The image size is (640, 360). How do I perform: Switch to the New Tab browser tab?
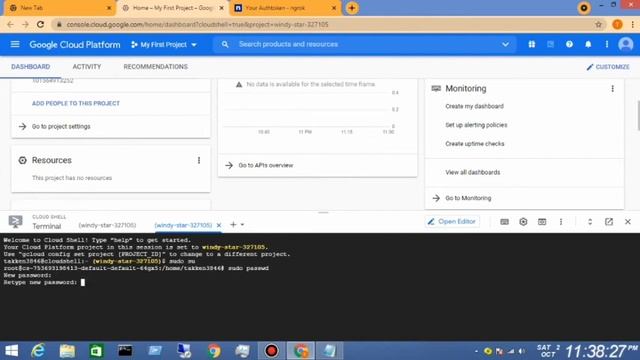(x=59, y=8)
